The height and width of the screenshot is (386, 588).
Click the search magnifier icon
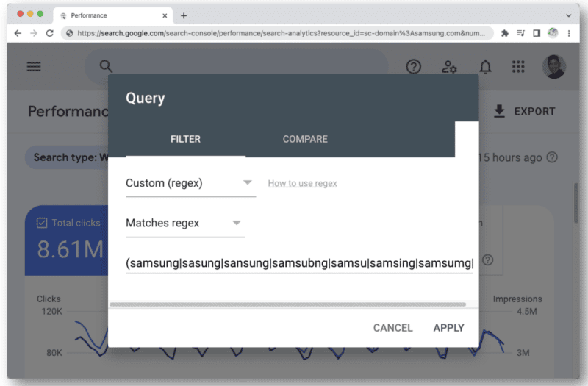click(x=106, y=67)
